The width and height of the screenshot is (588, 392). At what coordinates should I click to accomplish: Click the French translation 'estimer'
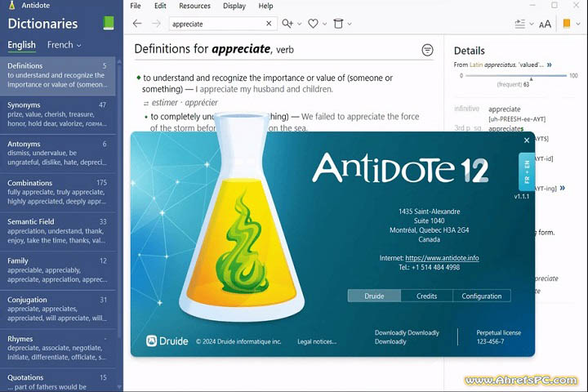pos(165,102)
